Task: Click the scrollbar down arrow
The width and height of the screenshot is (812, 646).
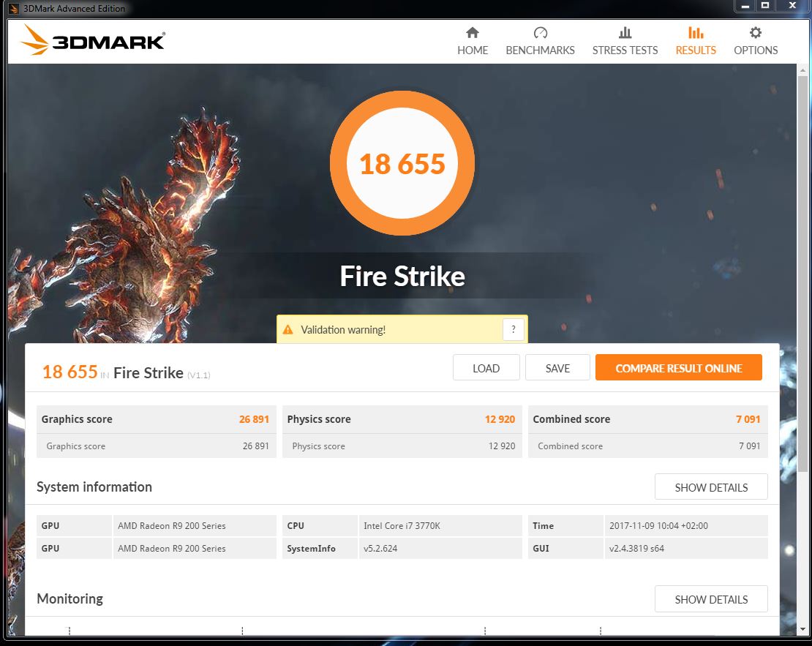Action: click(802, 629)
